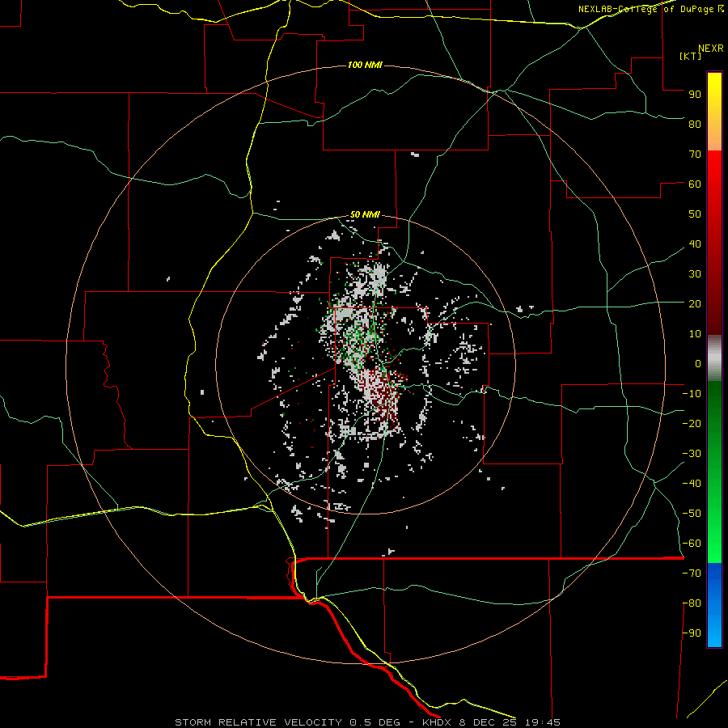Click the positive 90 value on the velocity scale

tap(695, 95)
